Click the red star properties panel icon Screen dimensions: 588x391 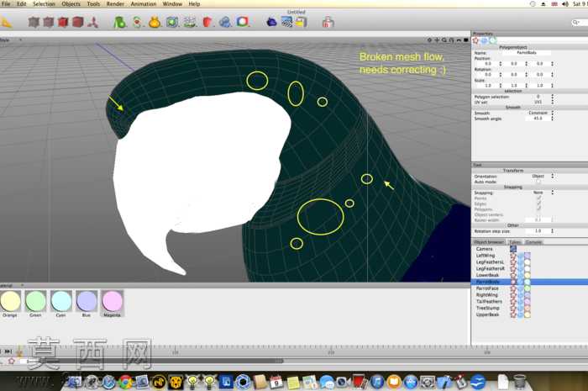[x=476, y=40]
